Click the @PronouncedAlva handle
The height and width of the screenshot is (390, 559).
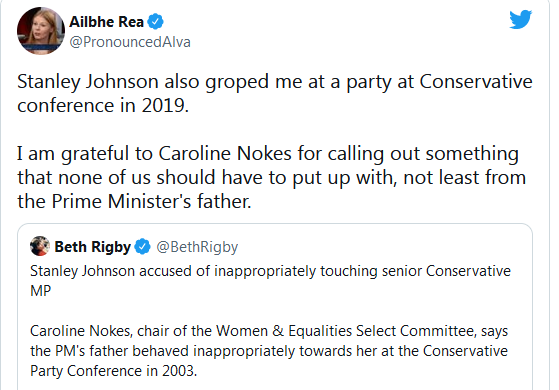[130, 42]
